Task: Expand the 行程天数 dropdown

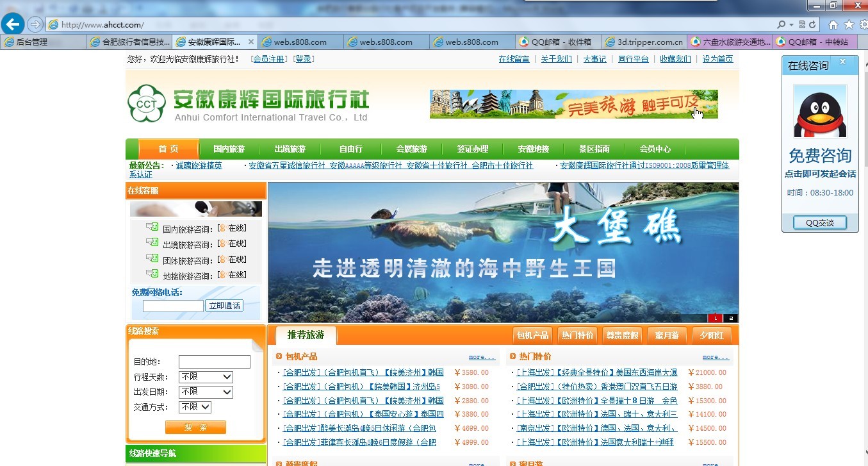Action: [206, 377]
